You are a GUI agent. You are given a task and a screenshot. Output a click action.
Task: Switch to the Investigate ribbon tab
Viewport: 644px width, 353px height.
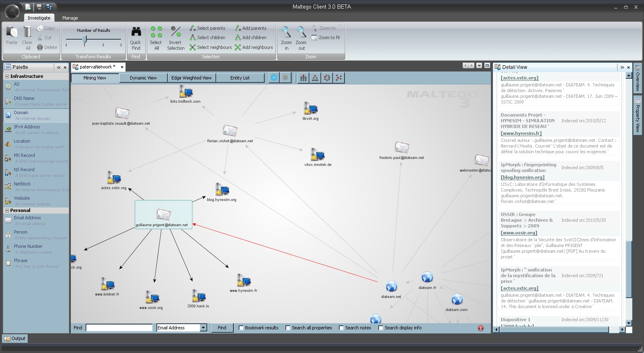(x=39, y=18)
